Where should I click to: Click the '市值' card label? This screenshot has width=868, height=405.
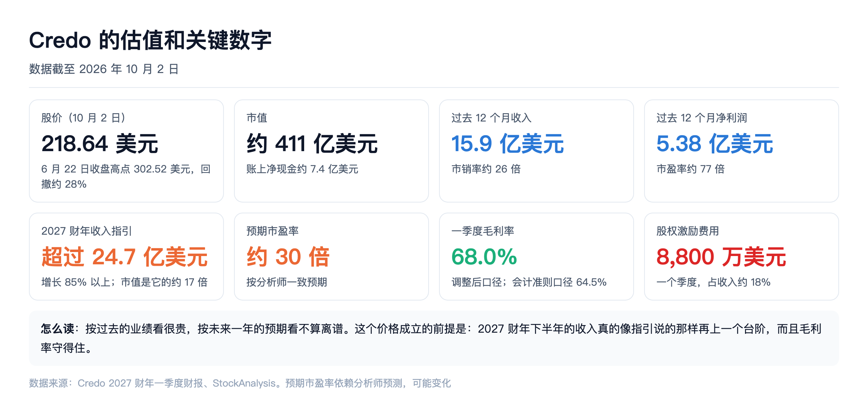[256, 118]
